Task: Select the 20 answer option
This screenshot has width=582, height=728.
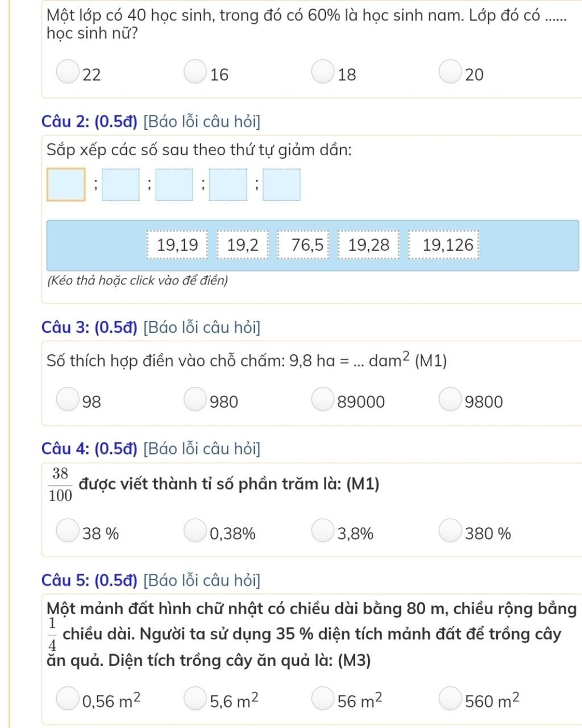Action: 450,72
